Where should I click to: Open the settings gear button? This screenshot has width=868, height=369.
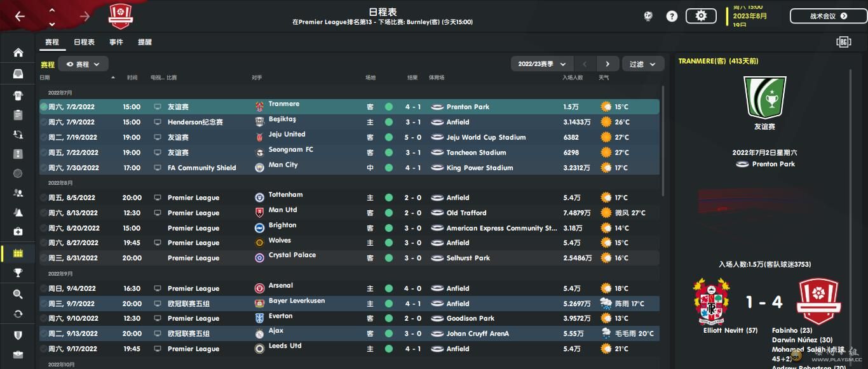(701, 16)
